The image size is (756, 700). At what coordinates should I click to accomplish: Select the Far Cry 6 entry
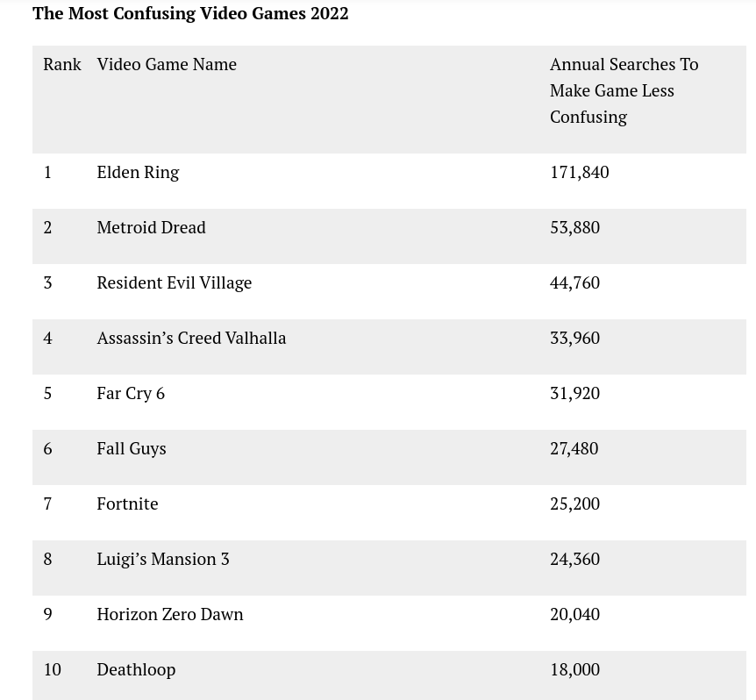tap(131, 394)
